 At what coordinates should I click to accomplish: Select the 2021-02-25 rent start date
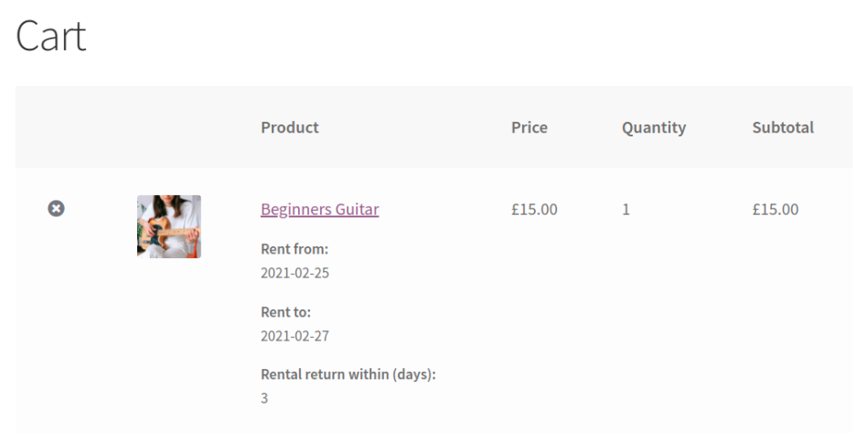pos(295,273)
